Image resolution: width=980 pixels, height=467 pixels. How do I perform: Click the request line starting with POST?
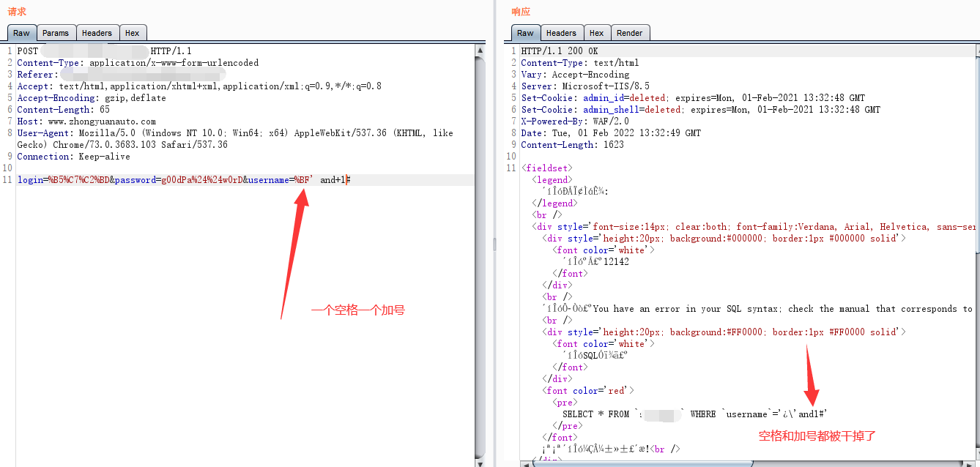104,51
